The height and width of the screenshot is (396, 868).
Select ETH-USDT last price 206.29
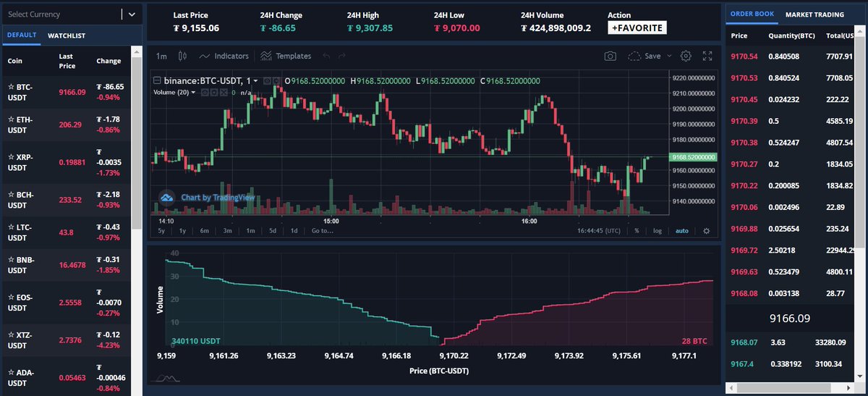tap(69, 125)
